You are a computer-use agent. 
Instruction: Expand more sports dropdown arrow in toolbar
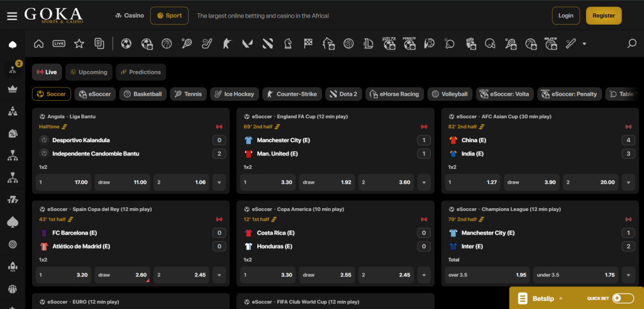coord(584,43)
